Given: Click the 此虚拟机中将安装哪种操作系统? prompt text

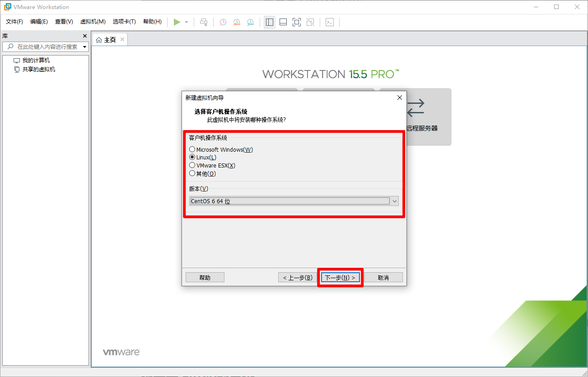Looking at the screenshot, I should coord(246,120).
